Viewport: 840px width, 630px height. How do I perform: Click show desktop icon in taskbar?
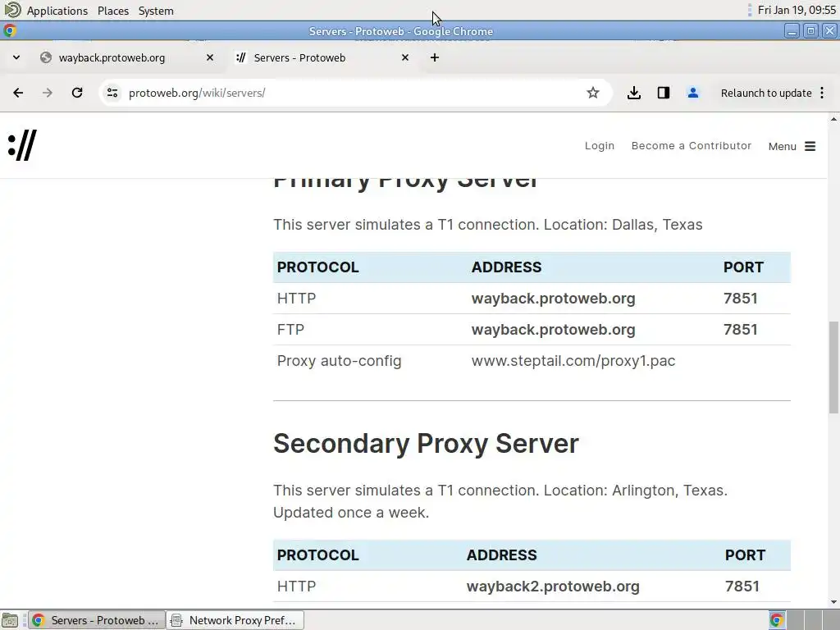click(x=10, y=620)
